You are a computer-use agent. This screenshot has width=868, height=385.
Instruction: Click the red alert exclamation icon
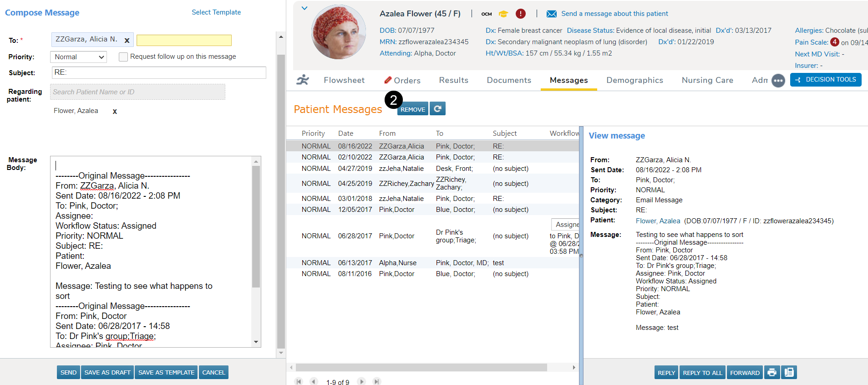point(521,14)
